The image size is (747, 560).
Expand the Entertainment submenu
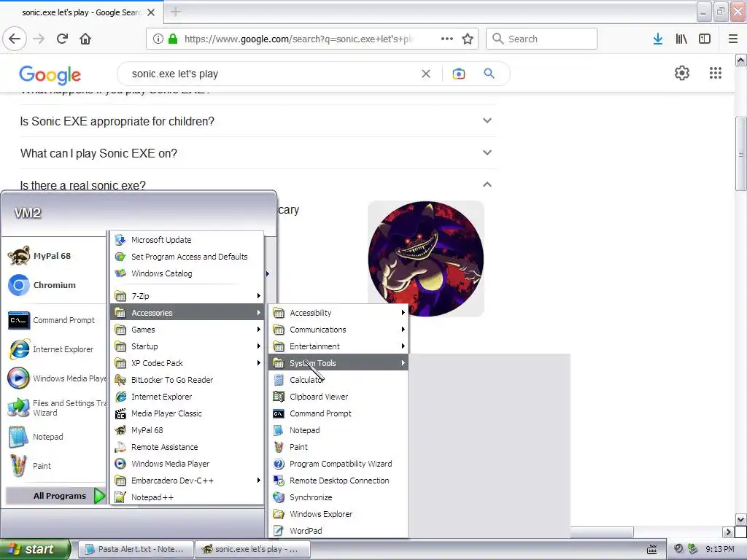tap(338, 346)
